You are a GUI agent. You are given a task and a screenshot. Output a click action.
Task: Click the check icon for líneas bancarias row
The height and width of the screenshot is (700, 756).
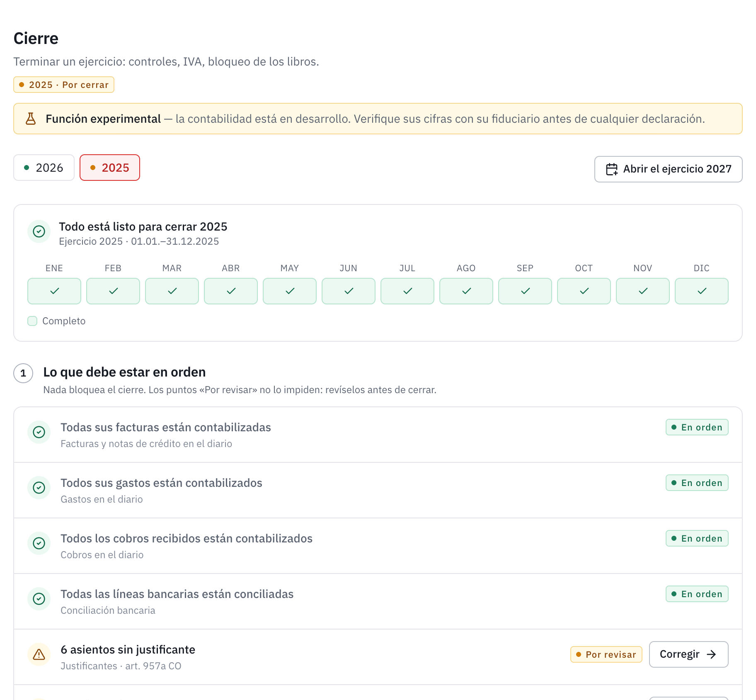39,599
